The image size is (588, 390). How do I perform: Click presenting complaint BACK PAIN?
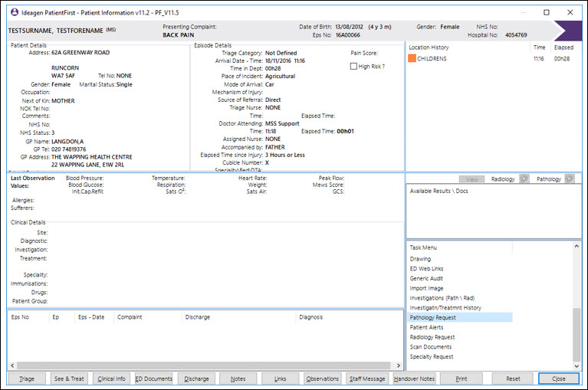pyautogui.click(x=178, y=34)
